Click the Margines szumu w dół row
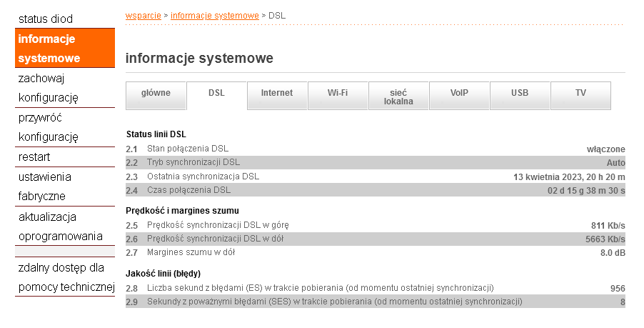This screenshot has height=328, width=644. (x=375, y=252)
